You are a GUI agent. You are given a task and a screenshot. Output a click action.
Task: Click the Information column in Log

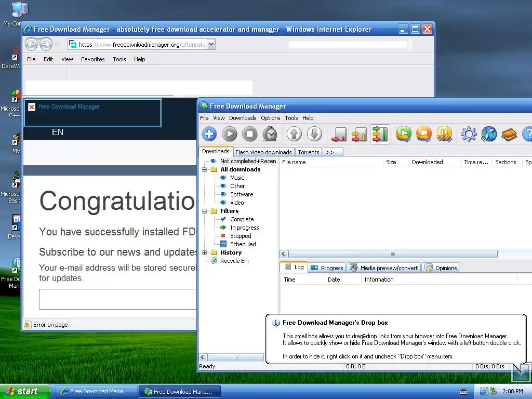(x=439, y=280)
